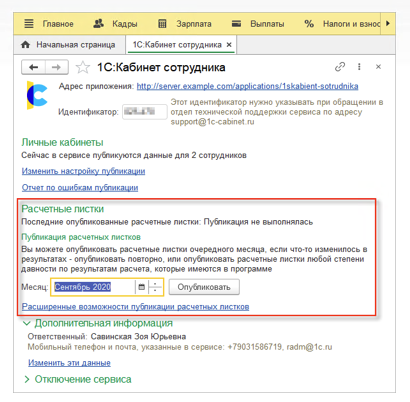Add page to favorites with star icon
Screen dimensions: 410x402
[x=83, y=67]
